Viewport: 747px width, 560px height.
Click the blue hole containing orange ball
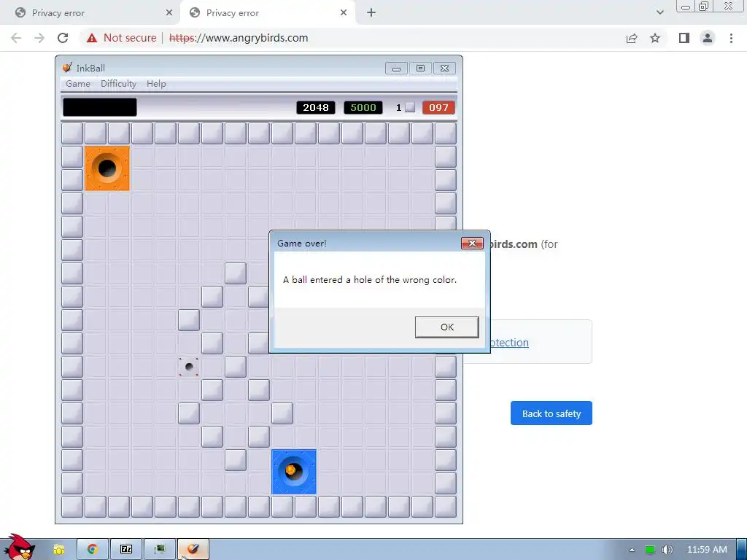(293, 472)
